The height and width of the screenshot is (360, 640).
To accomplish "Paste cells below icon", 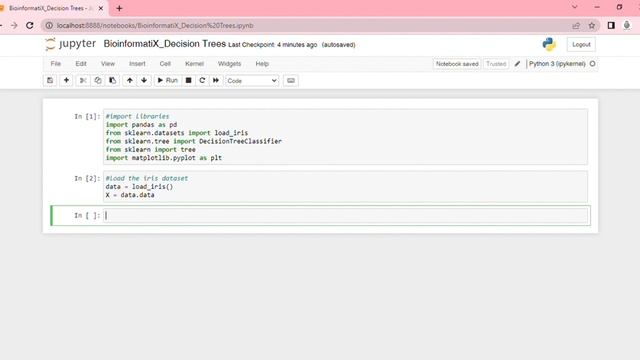I will click(x=112, y=80).
